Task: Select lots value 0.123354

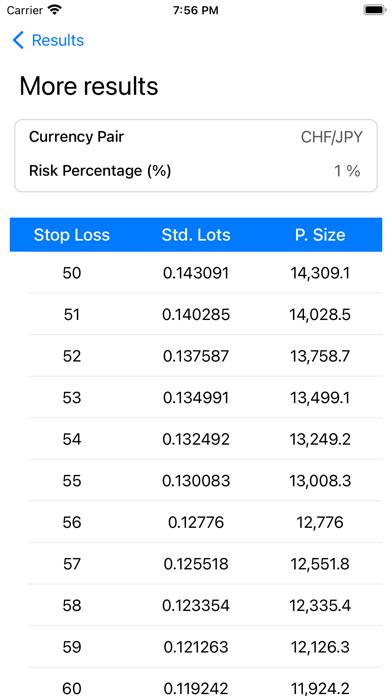Action: pos(196,605)
